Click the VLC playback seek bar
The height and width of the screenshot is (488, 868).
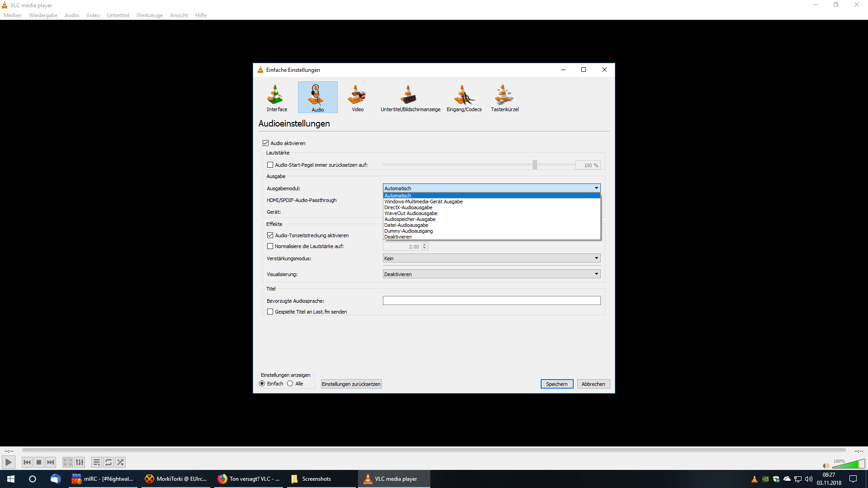(434, 450)
